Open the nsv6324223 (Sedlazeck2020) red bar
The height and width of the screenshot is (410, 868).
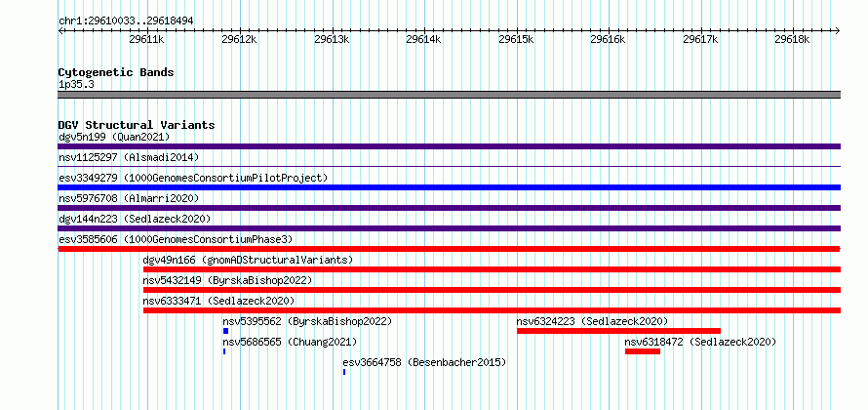coord(619,331)
